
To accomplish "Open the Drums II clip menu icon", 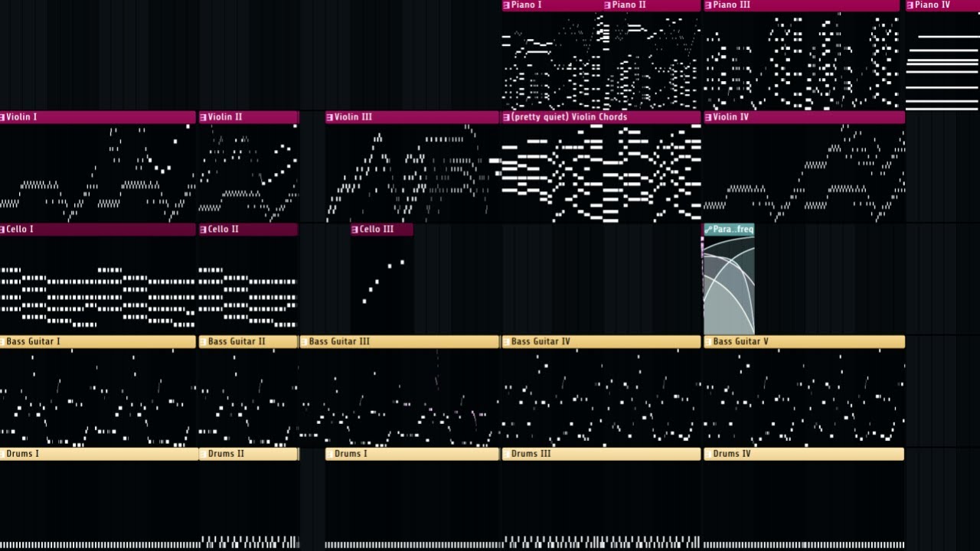I will (204, 454).
